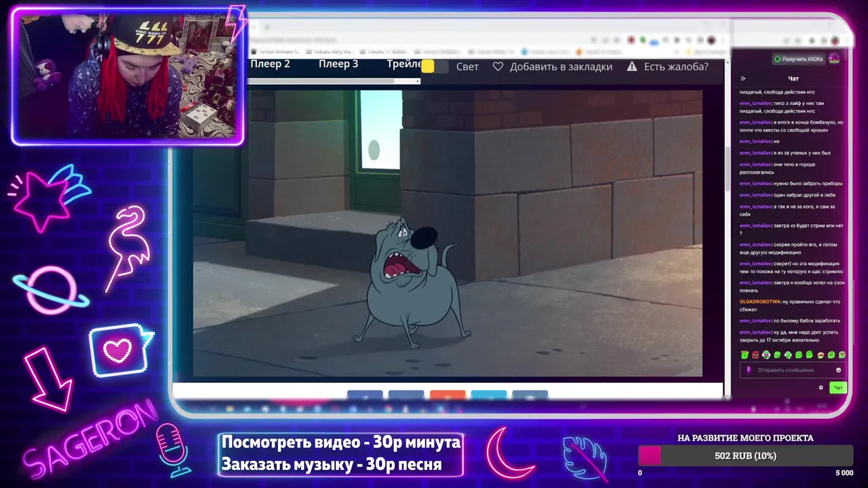Click the purple microphone icon in the message box
This screenshot has width=868, height=488.
point(749,370)
